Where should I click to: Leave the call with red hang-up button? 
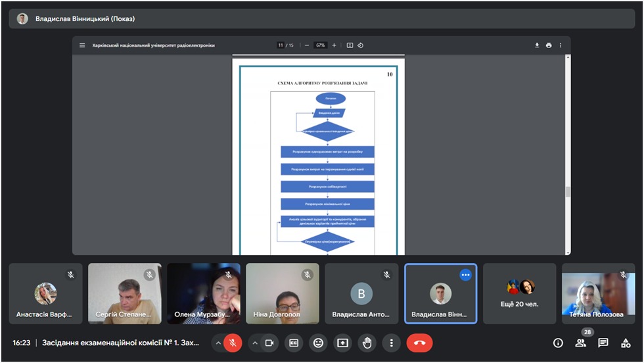point(419,343)
